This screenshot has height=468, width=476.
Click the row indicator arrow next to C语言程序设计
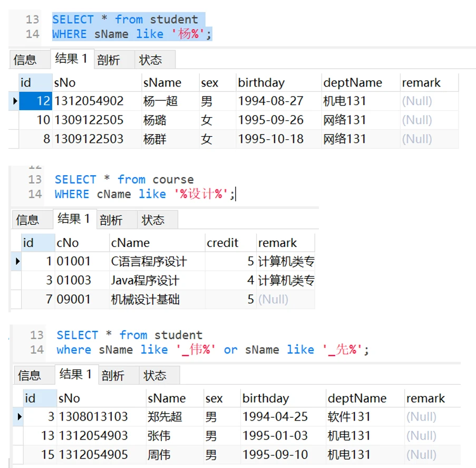(17, 261)
